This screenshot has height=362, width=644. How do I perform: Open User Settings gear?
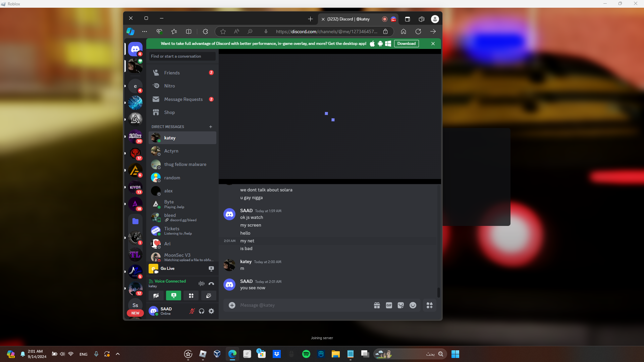pyautogui.click(x=211, y=311)
